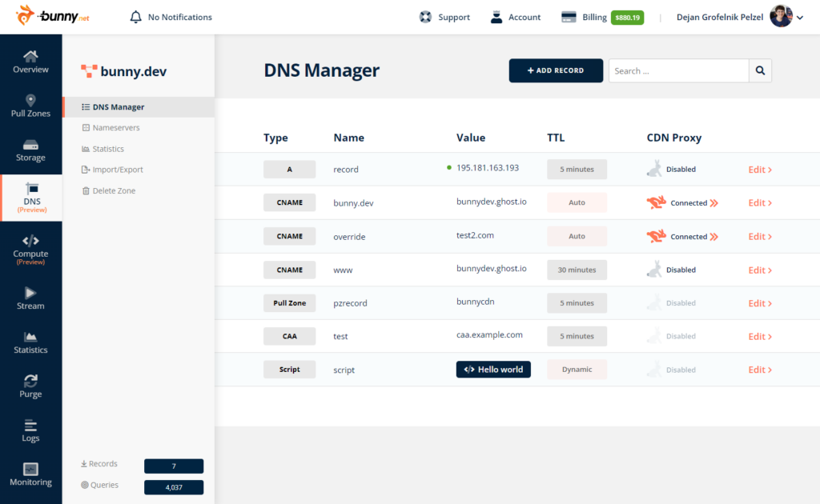
Task: Open the search magnifier next to the search box
Action: click(759, 70)
